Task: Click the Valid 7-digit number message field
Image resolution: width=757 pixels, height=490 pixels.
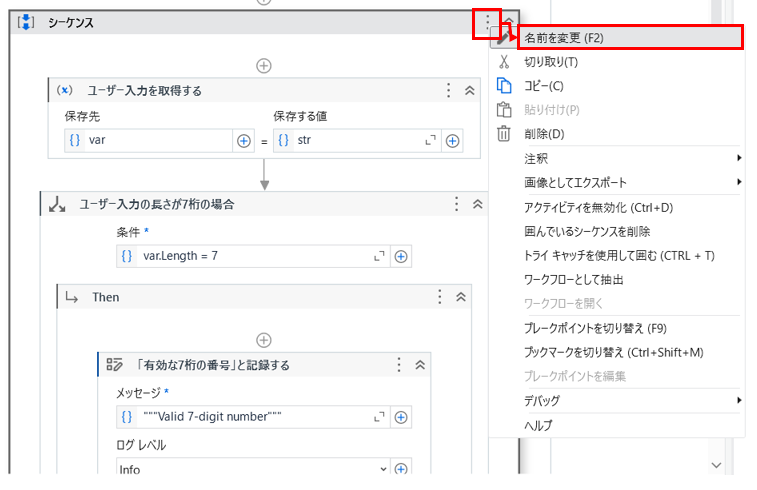Action: tap(255, 417)
